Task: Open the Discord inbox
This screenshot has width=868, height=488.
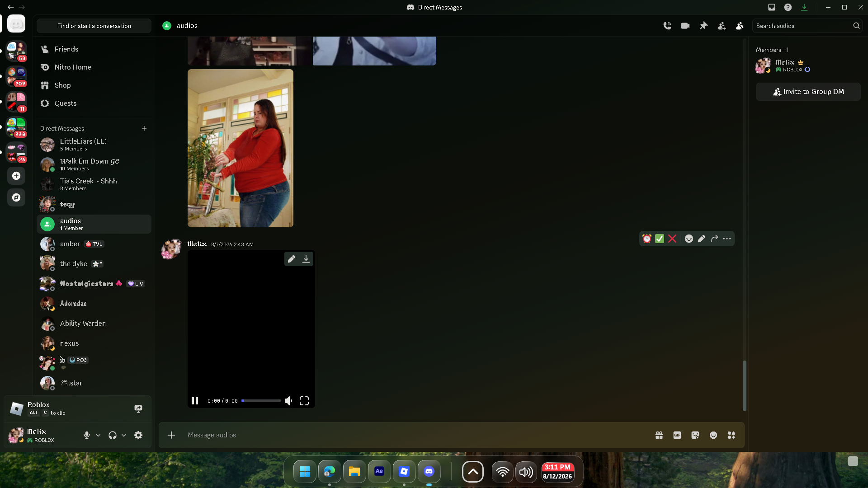Action: [x=772, y=7]
